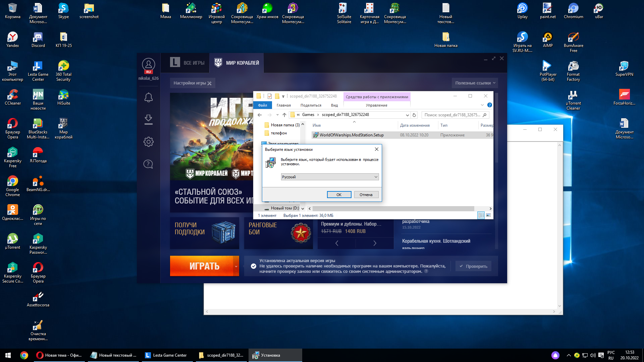Switch Explorer to large icons view

(488, 215)
